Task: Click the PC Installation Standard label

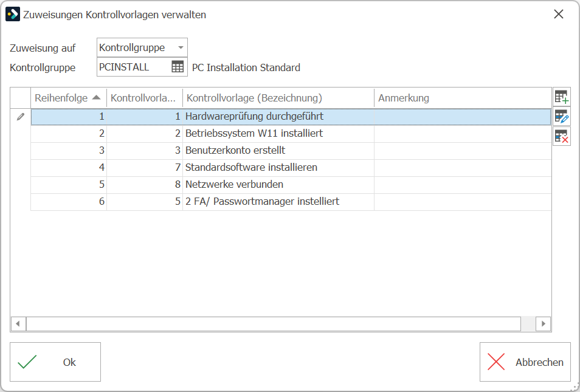Action: (x=246, y=67)
